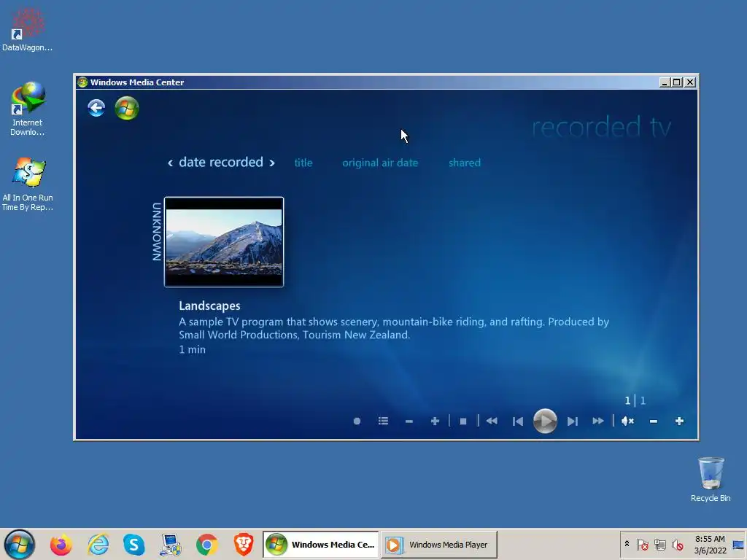Screen dimensions: 747x560
Task: Stop playback with the square button
Action: (463, 421)
